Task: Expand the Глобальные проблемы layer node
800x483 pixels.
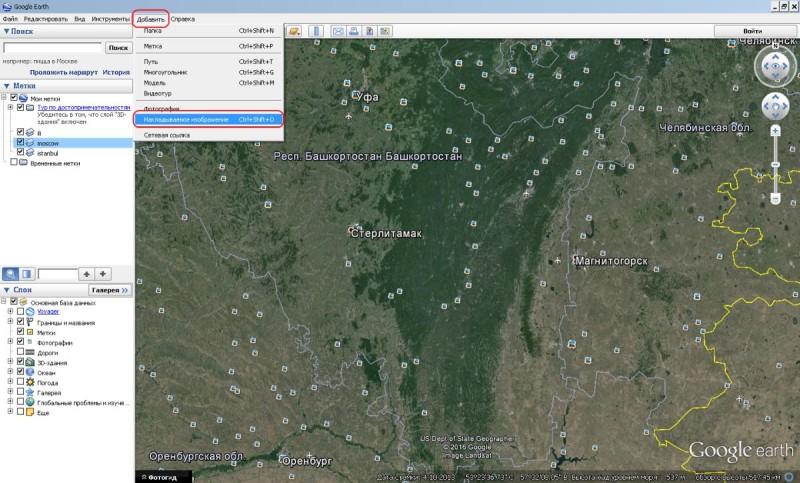Action: coord(10,402)
